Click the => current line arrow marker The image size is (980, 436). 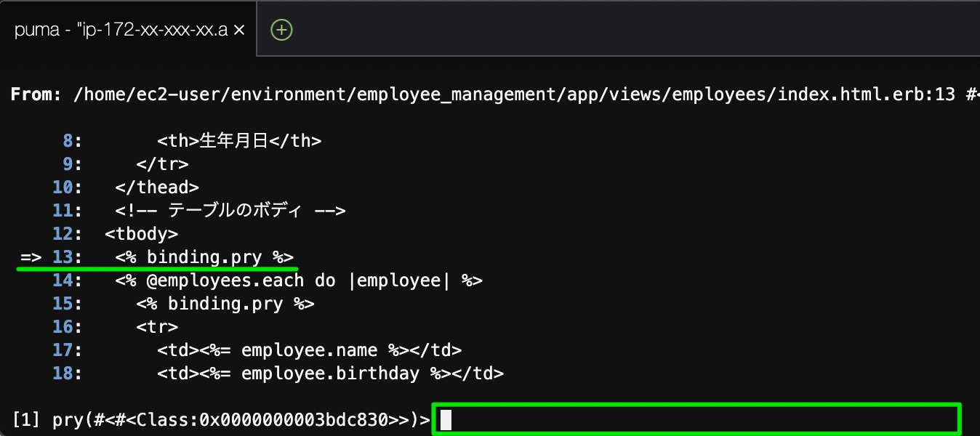(x=30, y=257)
